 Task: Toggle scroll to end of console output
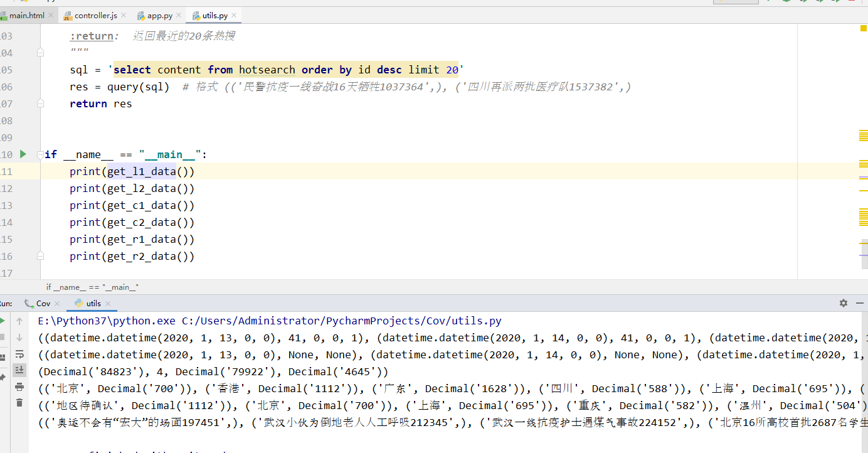19,370
